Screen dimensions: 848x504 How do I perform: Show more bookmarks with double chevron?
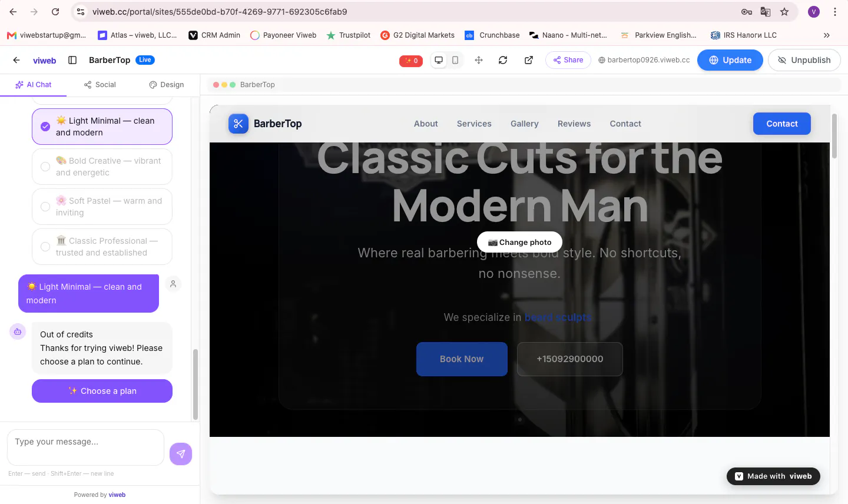coord(827,35)
